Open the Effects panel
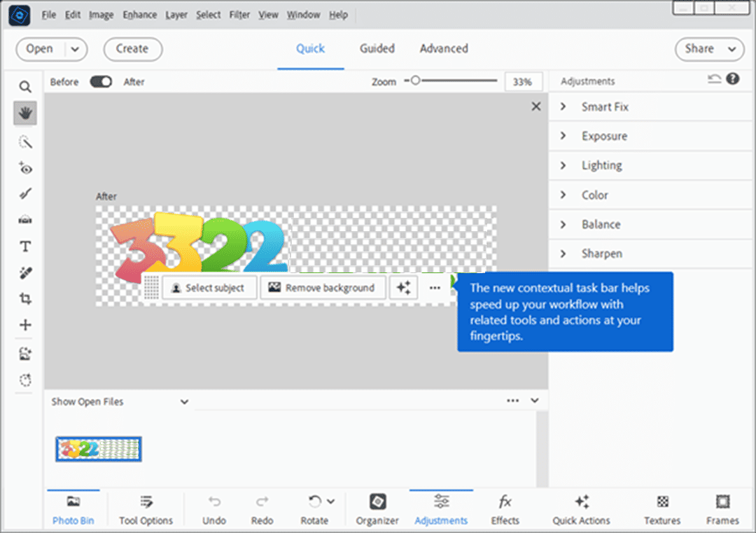The width and height of the screenshot is (756, 533). click(505, 511)
